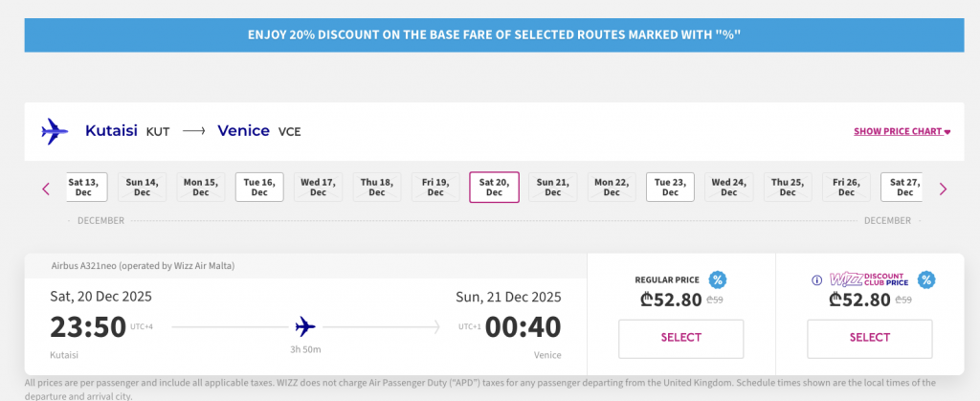Switch to Sat 13, Dec date
The width and height of the screenshot is (980, 401).
click(x=85, y=187)
